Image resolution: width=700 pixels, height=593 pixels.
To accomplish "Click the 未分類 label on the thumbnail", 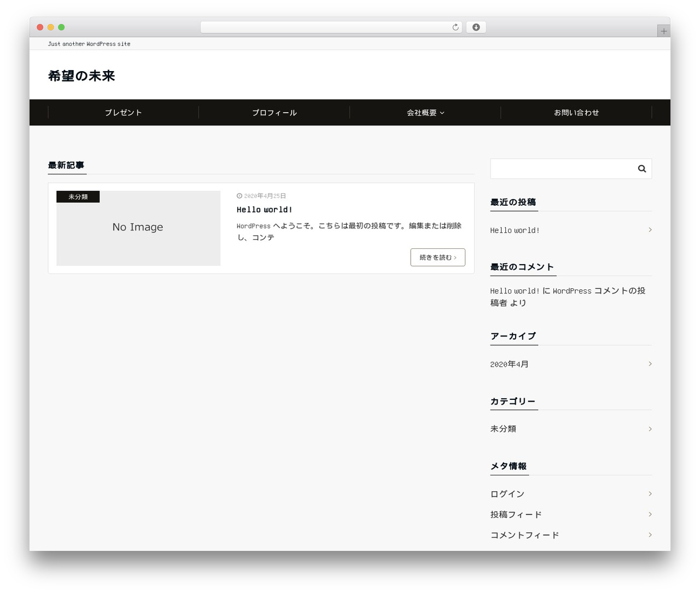I will pos(78,197).
